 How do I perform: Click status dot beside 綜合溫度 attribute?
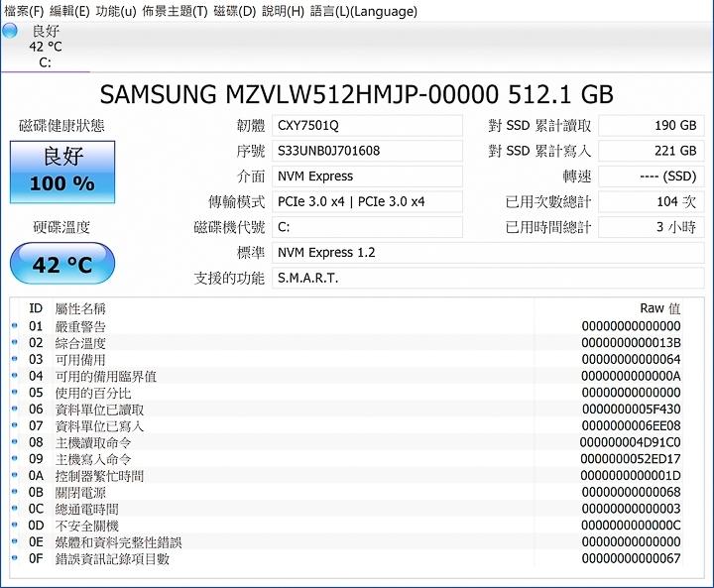[15, 343]
